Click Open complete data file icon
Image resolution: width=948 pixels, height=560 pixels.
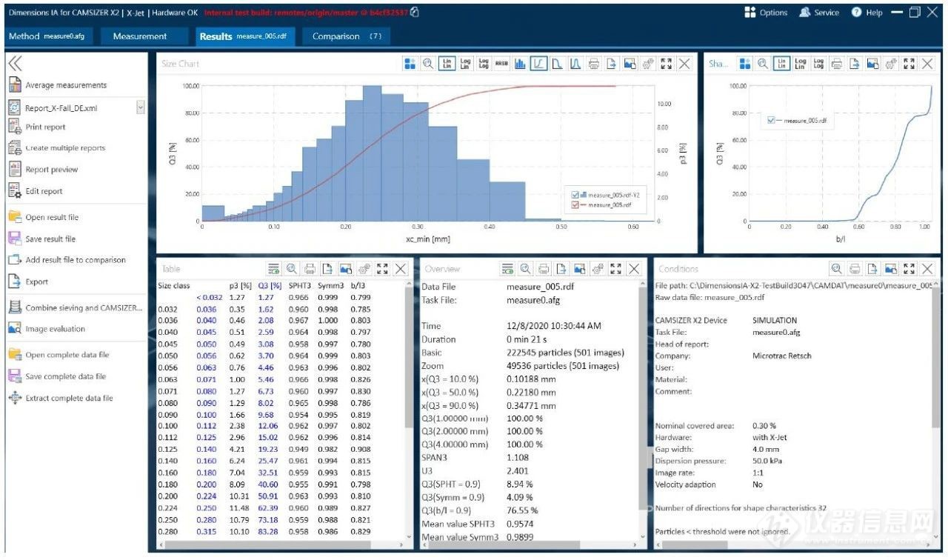click(15, 355)
